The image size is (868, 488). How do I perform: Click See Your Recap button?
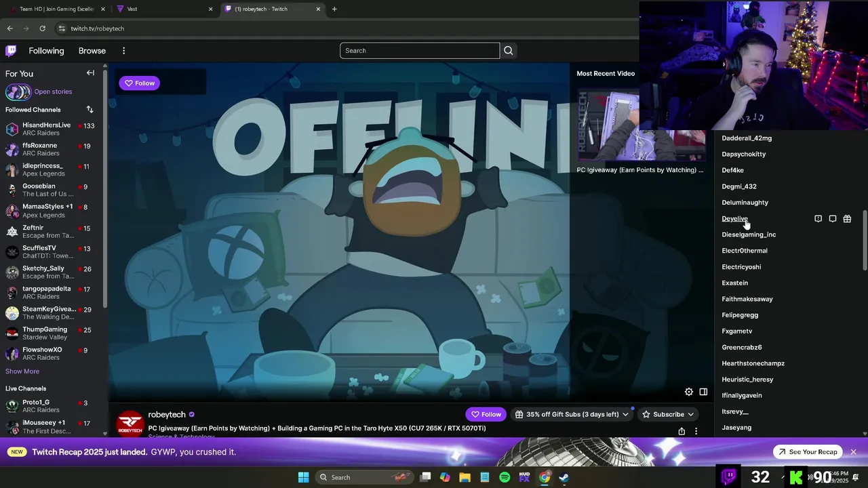[808, 452]
